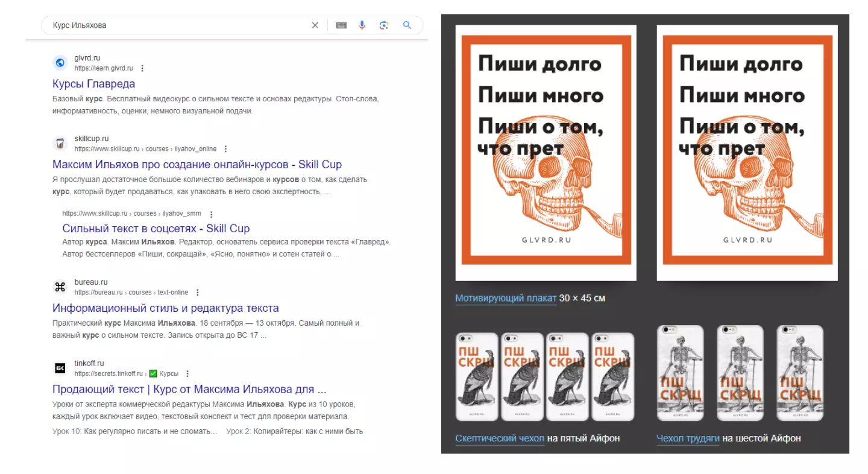
Task: Open 'Сильный текст в соцсетях - Skill Cup'
Action: click(x=156, y=229)
